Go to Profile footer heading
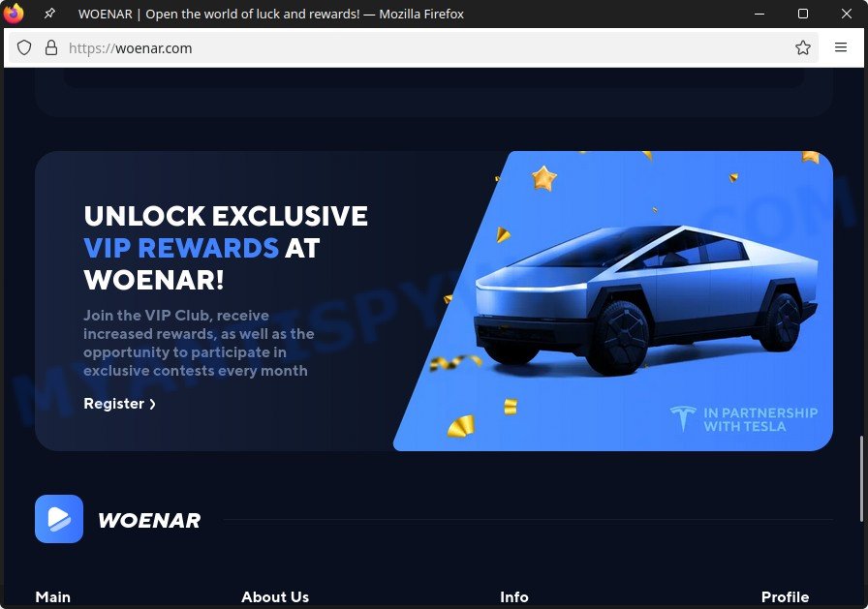This screenshot has height=609, width=868. [785, 596]
